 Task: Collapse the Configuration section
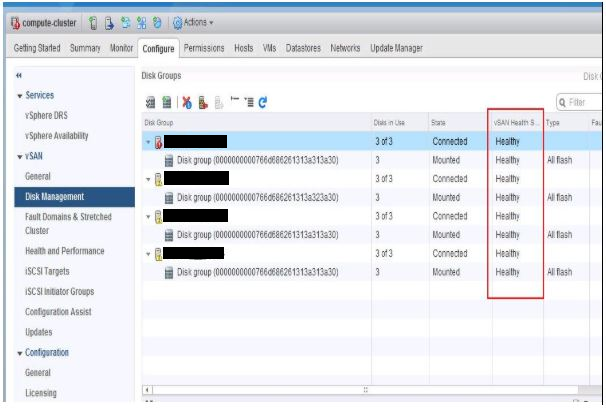click(20, 353)
